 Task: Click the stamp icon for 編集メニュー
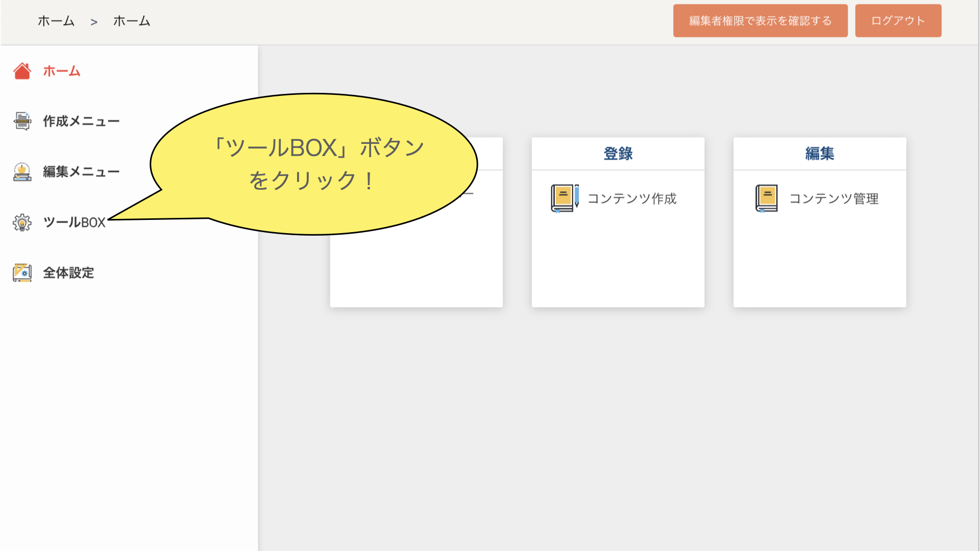coord(22,172)
